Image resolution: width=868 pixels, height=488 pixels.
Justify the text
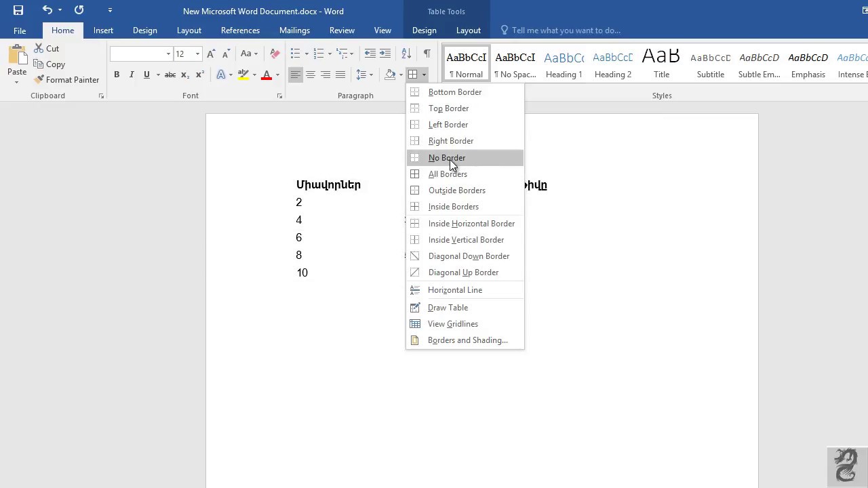point(340,75)
